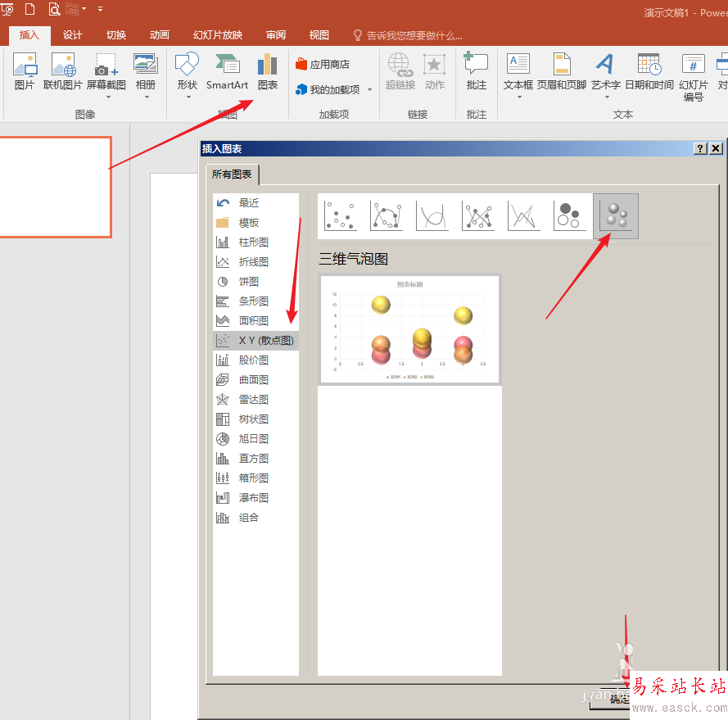Select Treemap (树状图) category
Image resolution: width=728 pixels, height=720 pixels.
[x=255, y=419]
